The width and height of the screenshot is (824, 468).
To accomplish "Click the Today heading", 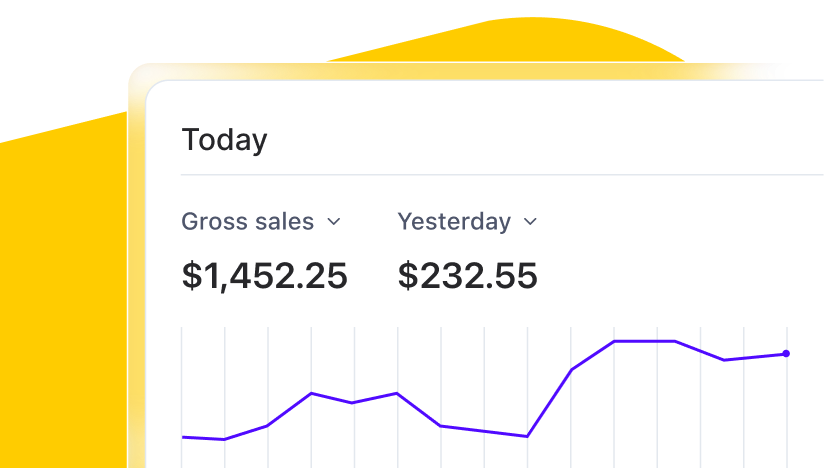I will tap(224, 140).
